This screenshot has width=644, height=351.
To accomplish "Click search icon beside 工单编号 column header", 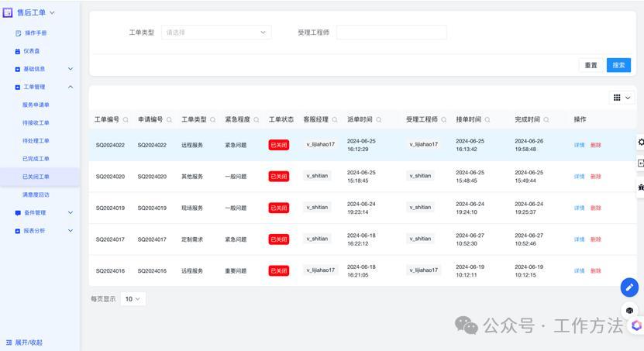I will 126,120.
